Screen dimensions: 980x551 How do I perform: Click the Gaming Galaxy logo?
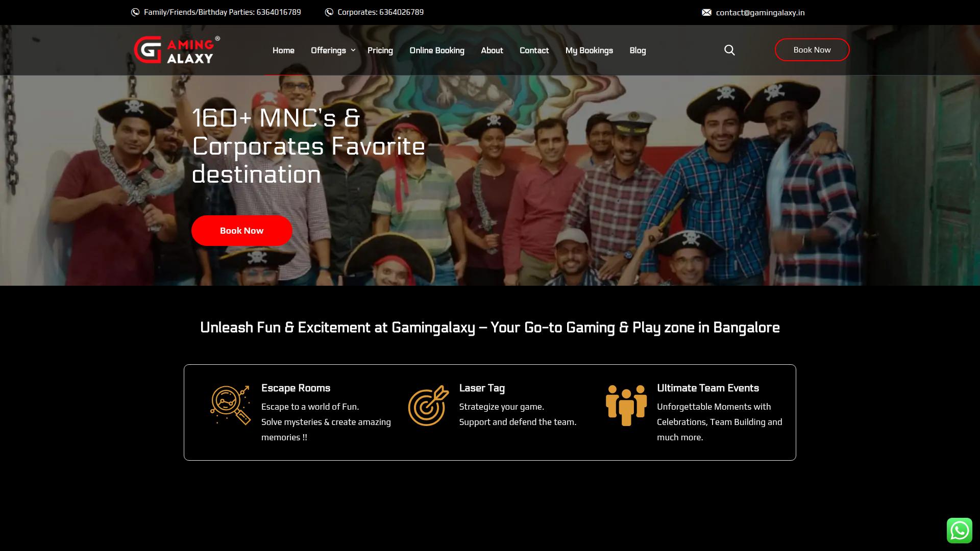click(177, 50)
